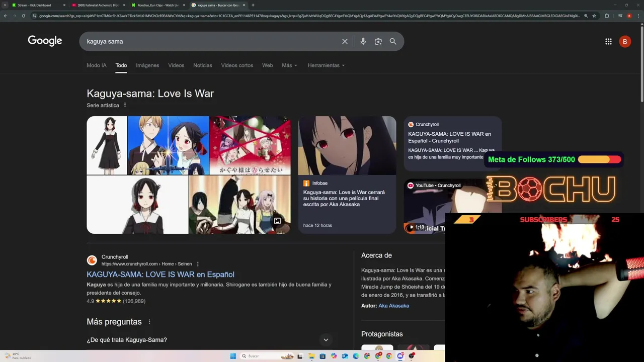Click inside the Google search field
Viewport: 644px width, 362px height.
tap(211, 41)
